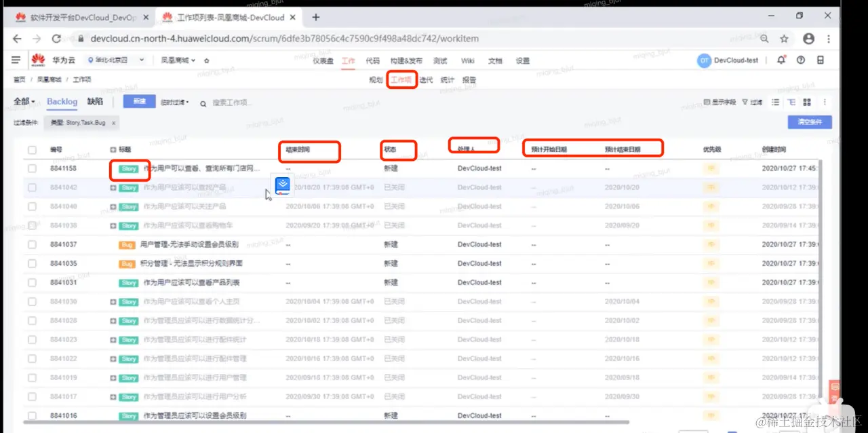868x433 pixels.
Task: Expand child items of story 8841040
Action: click(113, 206)
